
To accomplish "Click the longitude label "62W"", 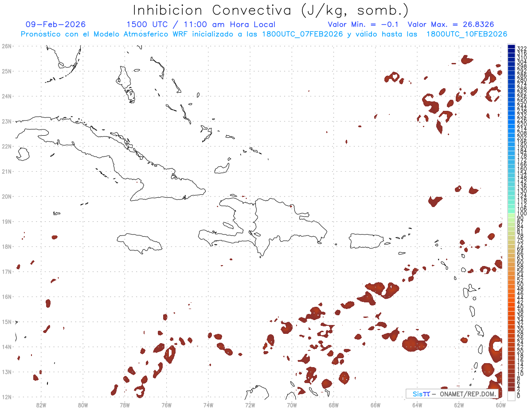I will click(x=459, y=405).
